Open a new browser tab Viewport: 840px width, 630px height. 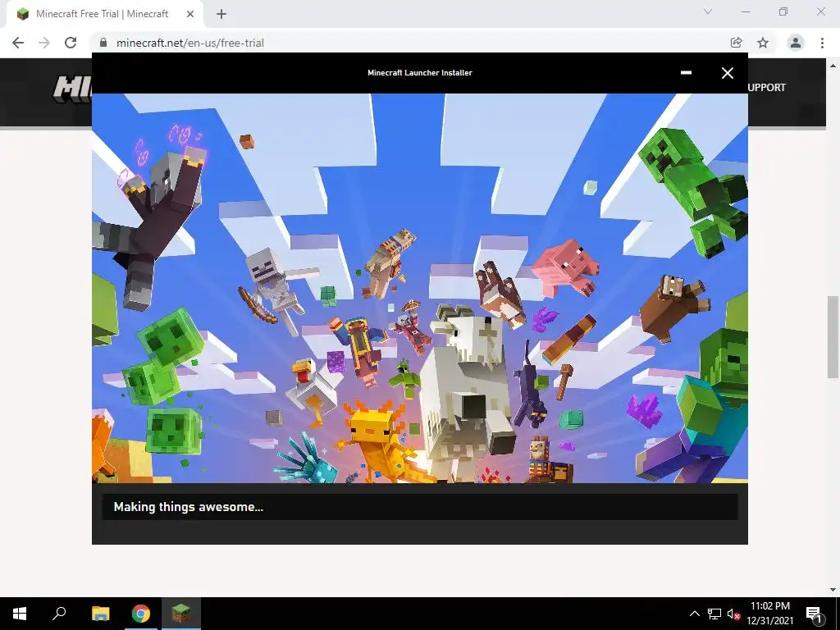click(221, 15)
